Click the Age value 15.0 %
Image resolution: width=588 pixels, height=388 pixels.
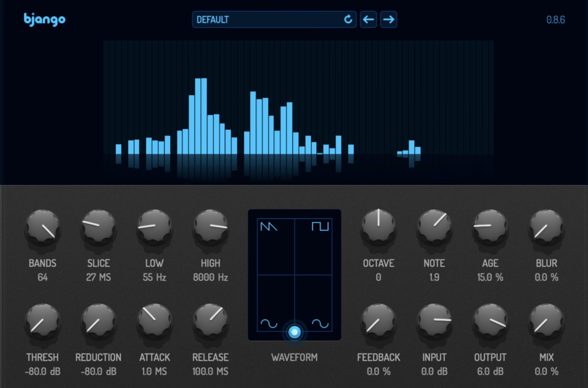(x=491, y=278)
